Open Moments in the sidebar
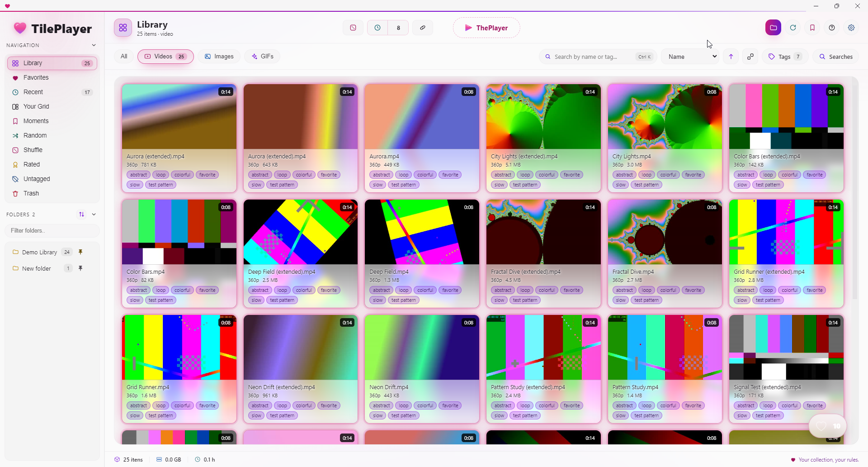Screen dimensions: 868x467 tap(52, 121)
